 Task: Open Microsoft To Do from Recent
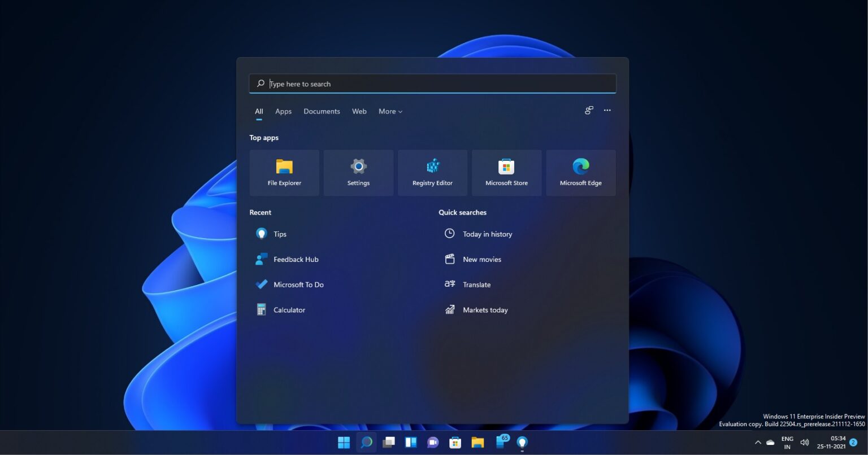[298, 285]
